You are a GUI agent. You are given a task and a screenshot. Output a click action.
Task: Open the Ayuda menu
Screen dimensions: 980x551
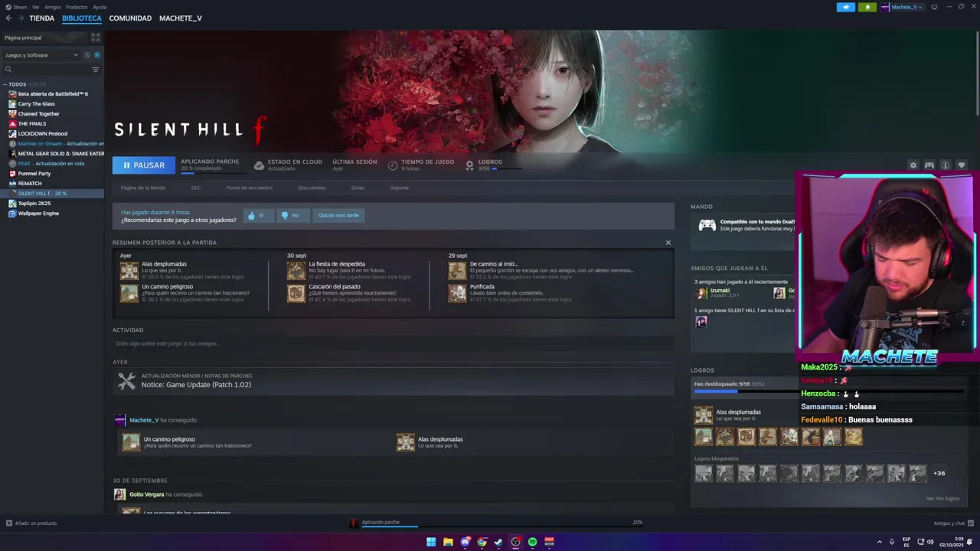point(100,7)
